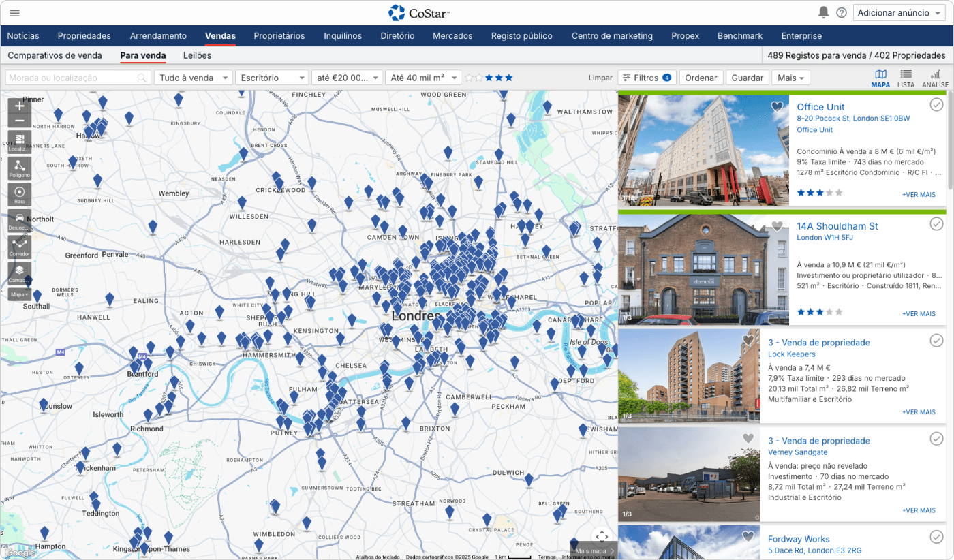Open the hamburger main menu
Viewport: 954px width, 560px height.
click(x=14, y=13)
